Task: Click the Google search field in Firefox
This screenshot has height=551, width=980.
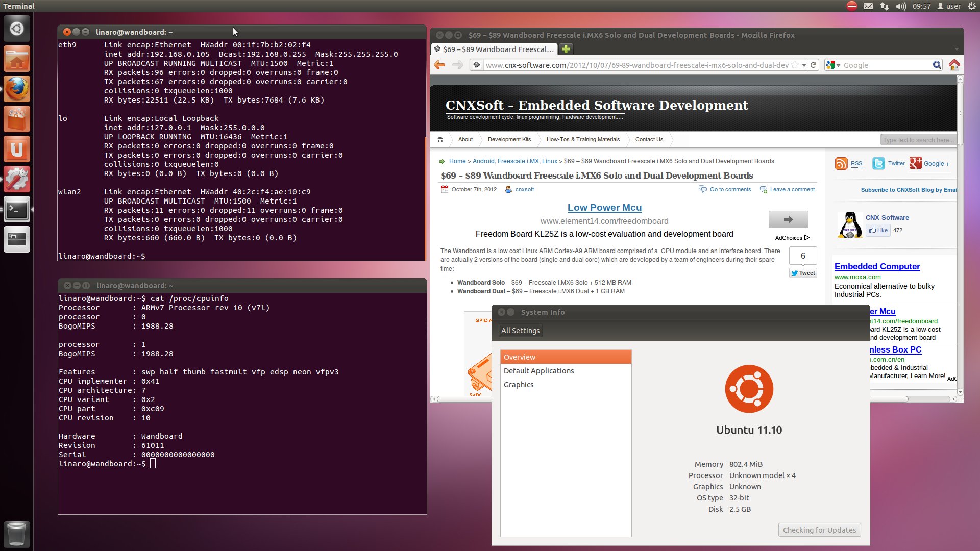Action: pos(887,65)
